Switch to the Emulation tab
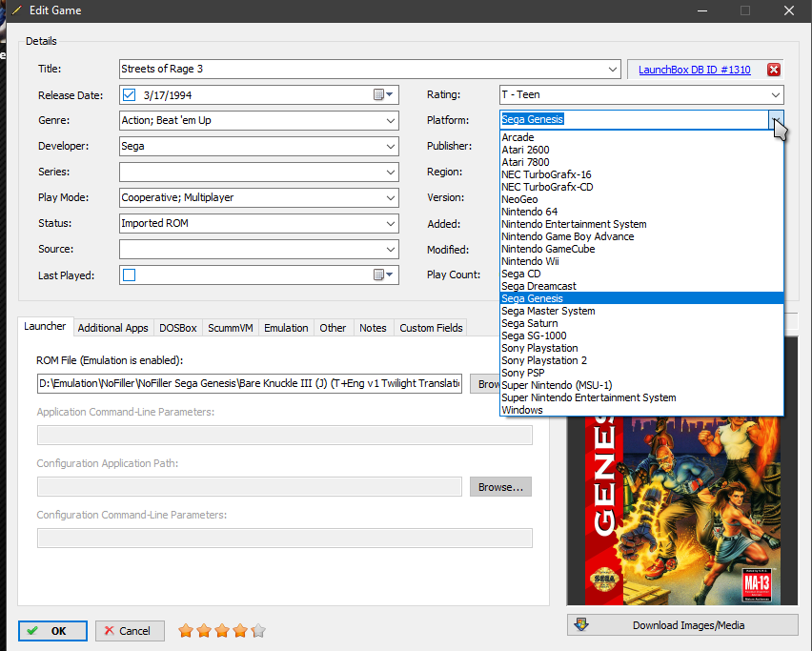812x651 pixels. [286, 328]
